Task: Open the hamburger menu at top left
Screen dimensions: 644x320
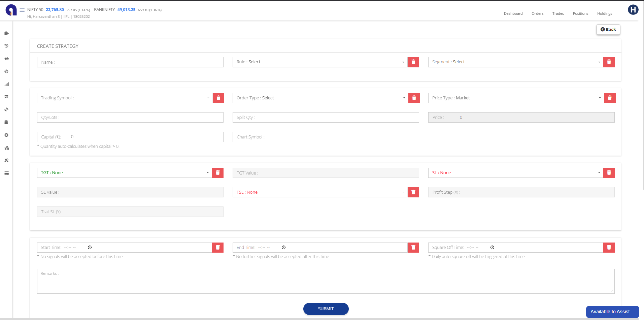Action: tap(22, 10)
